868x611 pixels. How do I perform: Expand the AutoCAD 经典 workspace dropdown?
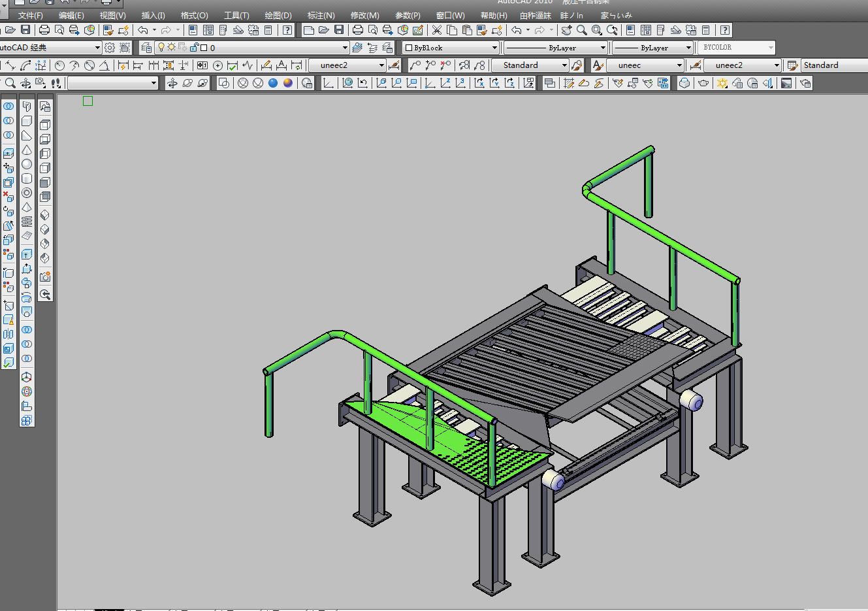pyautogui.click(x=97, y=48)
